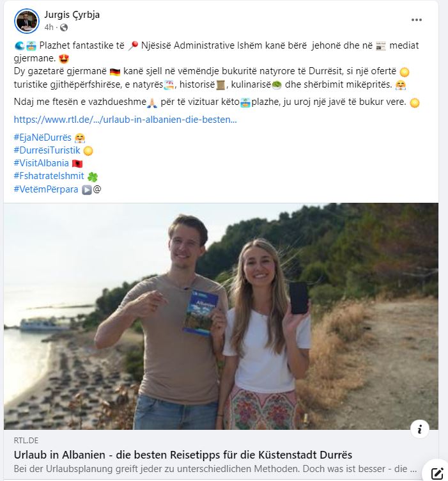Click the red location pin emoji before Njësisë
The width and height of the screenshot is (448, 481).
(133, 45)
